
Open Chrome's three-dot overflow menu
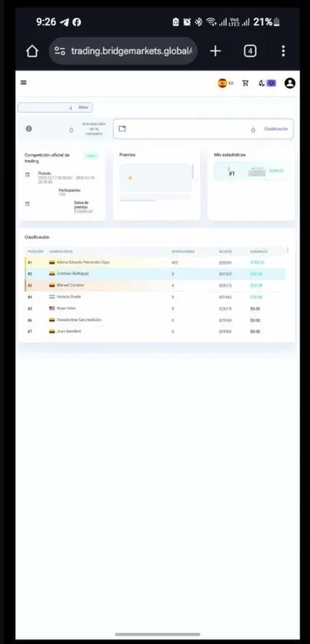(x=283, y=51)
